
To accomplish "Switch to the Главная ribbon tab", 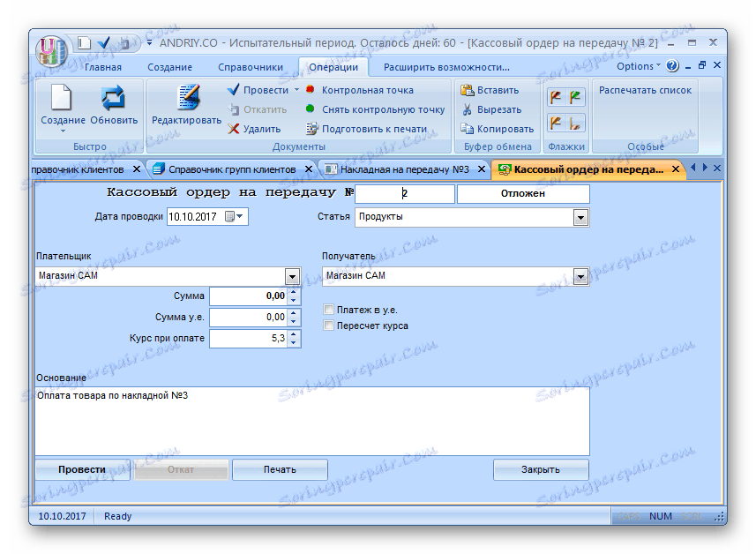I will tap(103, 67).
